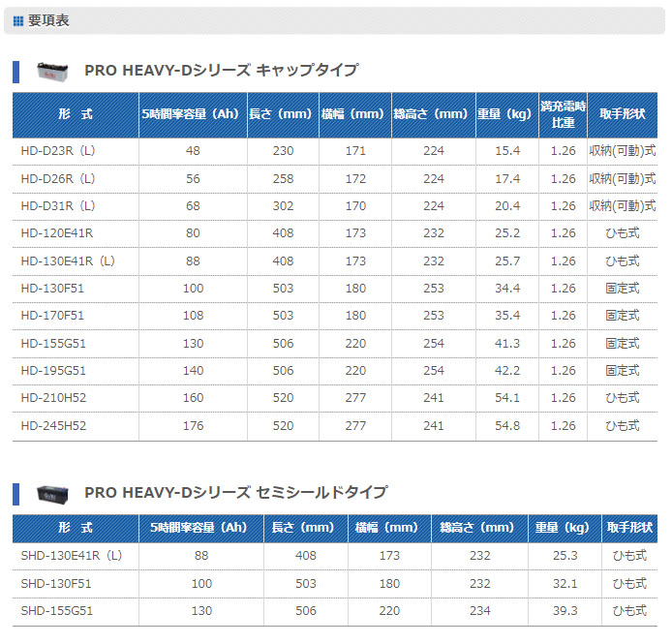
Task: Open the cap-type battery thumbnail image
Action: (x=52, y=71)
